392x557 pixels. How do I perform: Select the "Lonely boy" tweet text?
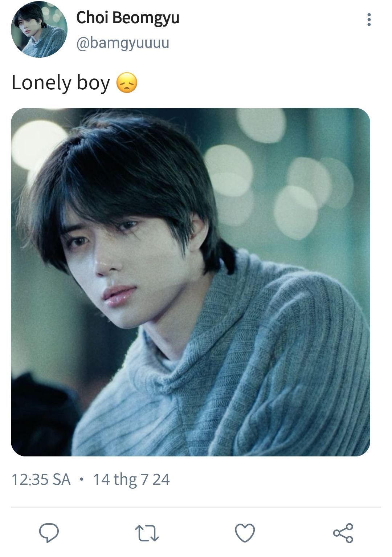pos(61,83)
